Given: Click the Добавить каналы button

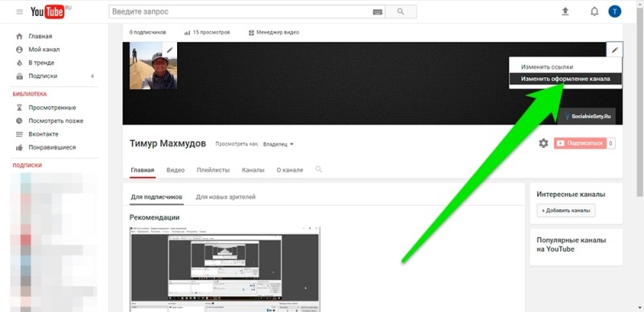Looking at the screenshot, I should (566, 210).
